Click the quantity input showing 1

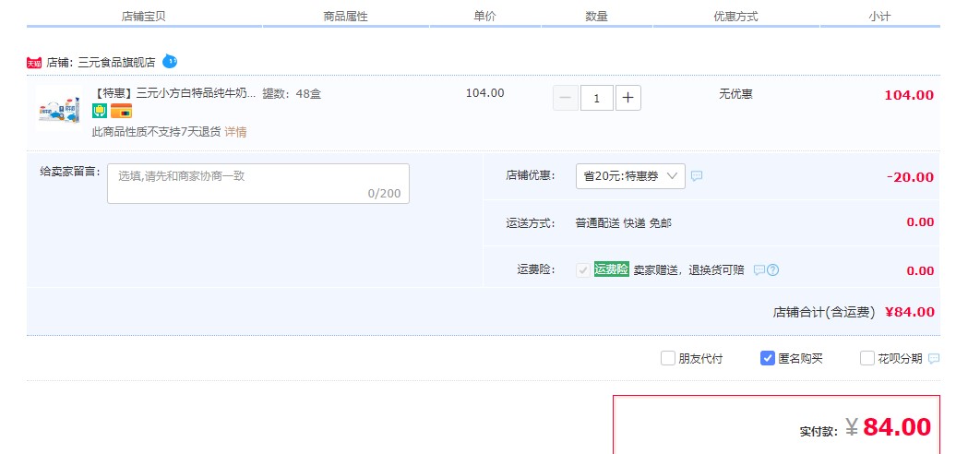click(597, 98)
